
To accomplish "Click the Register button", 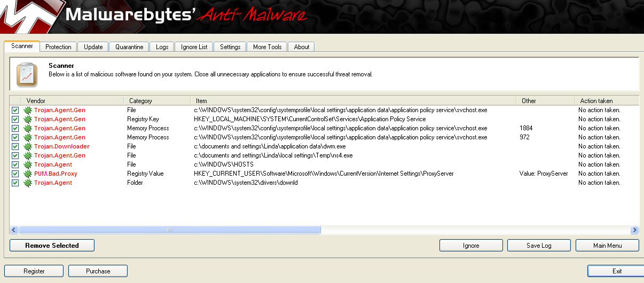I will pyautogui.click(x=34, y=271).
